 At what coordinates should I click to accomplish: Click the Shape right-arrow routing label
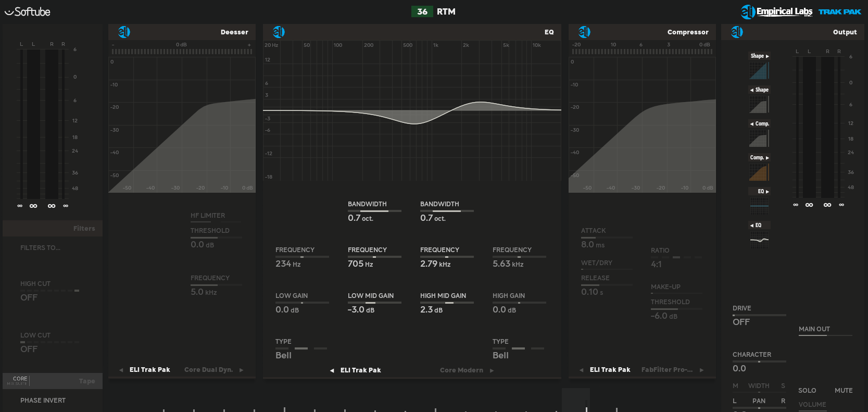point(759,56)
